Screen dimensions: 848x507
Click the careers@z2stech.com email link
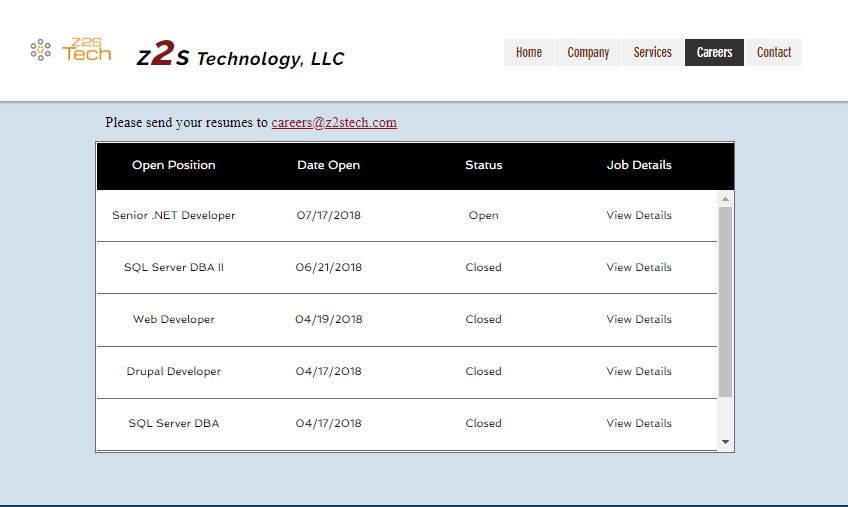[x=334, y=122]
